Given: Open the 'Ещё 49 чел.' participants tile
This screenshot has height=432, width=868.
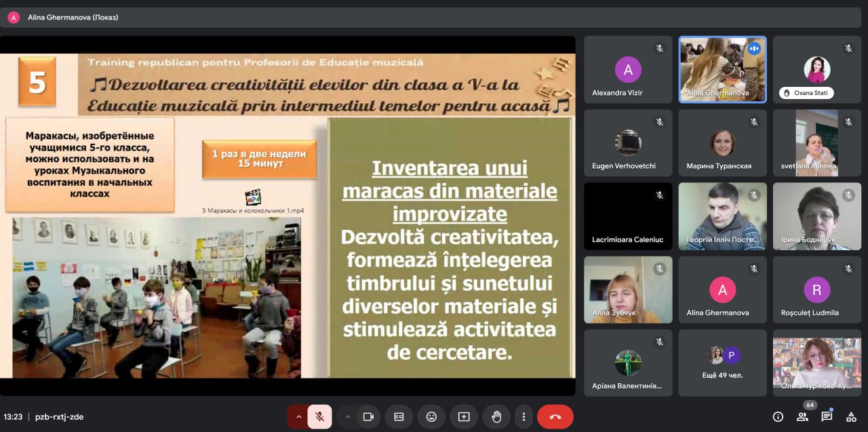Looking at the screenshot, I should 723,363.
